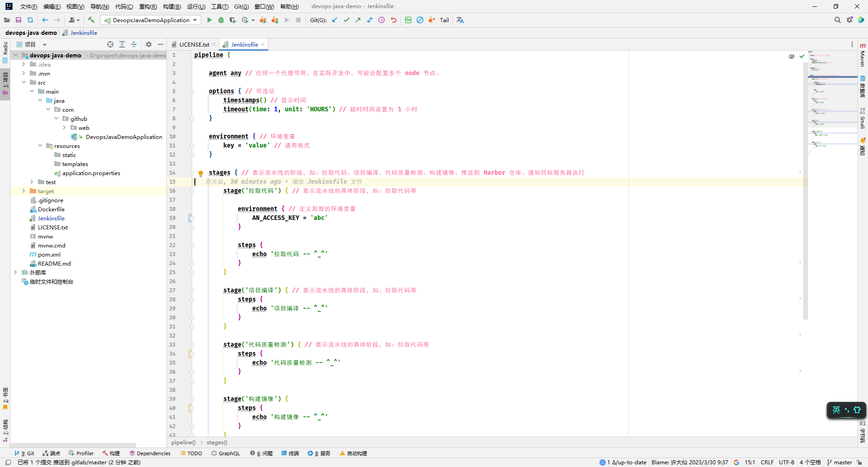Expand the web package
This screenshot has height=467, width=868.
[64, 128]
